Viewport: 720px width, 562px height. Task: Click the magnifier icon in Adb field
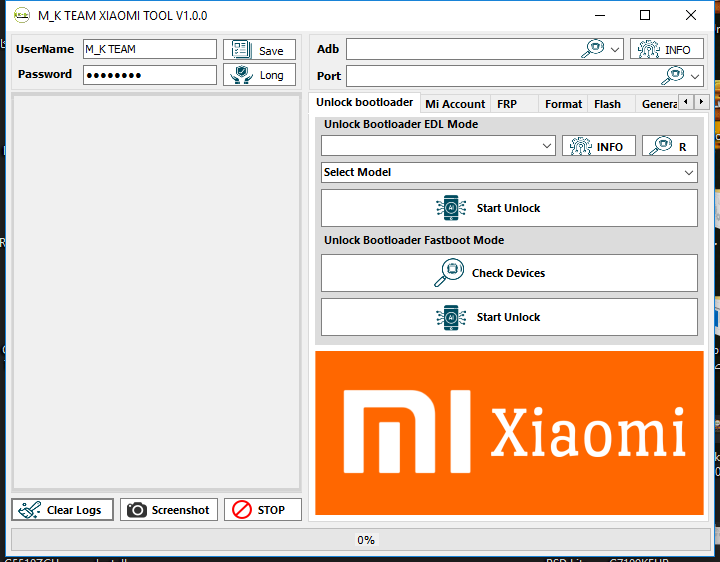click(592, 49)
